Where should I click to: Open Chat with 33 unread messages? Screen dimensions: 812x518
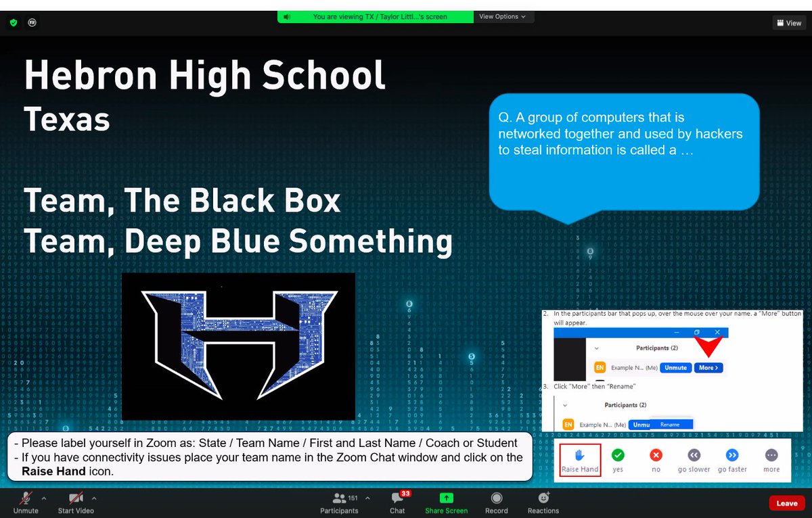(x=398, y=502)
